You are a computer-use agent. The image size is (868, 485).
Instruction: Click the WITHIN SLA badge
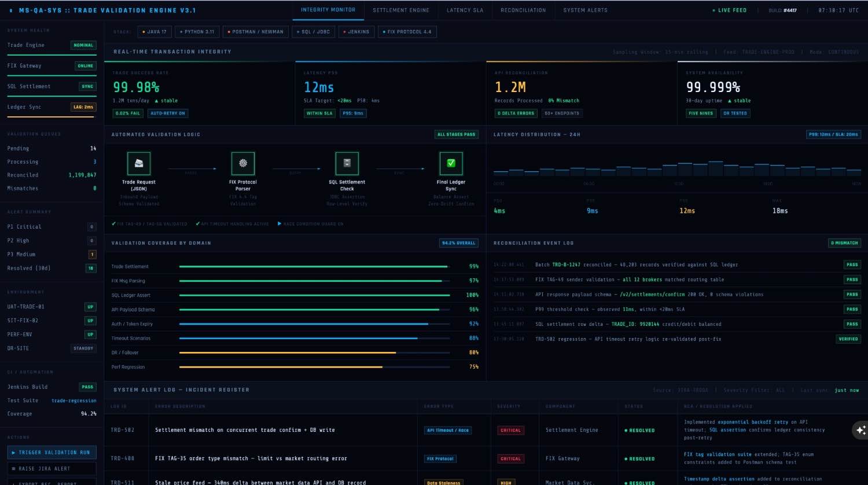[x=319, y=113]
